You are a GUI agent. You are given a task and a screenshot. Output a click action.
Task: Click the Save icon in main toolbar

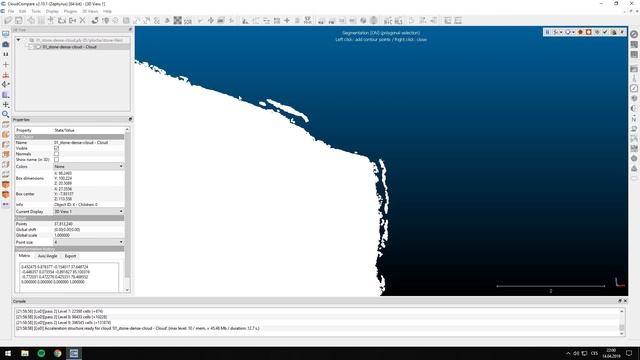[x=19, y=20]
